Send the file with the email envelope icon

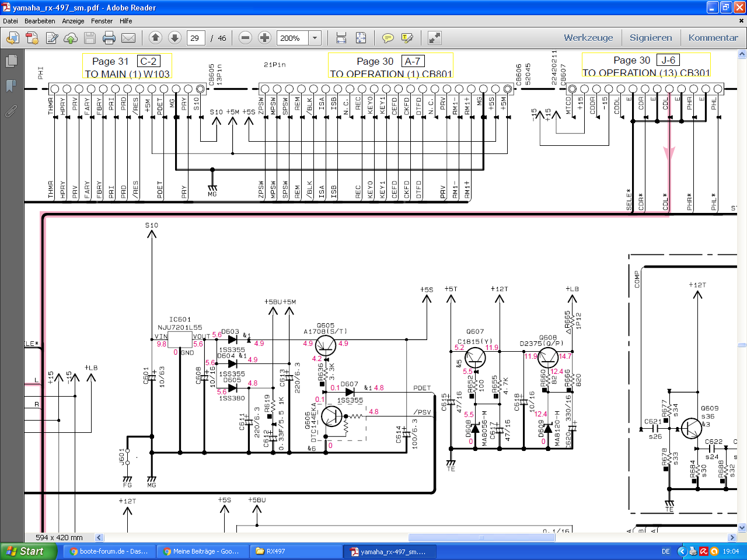click(128, 38)
